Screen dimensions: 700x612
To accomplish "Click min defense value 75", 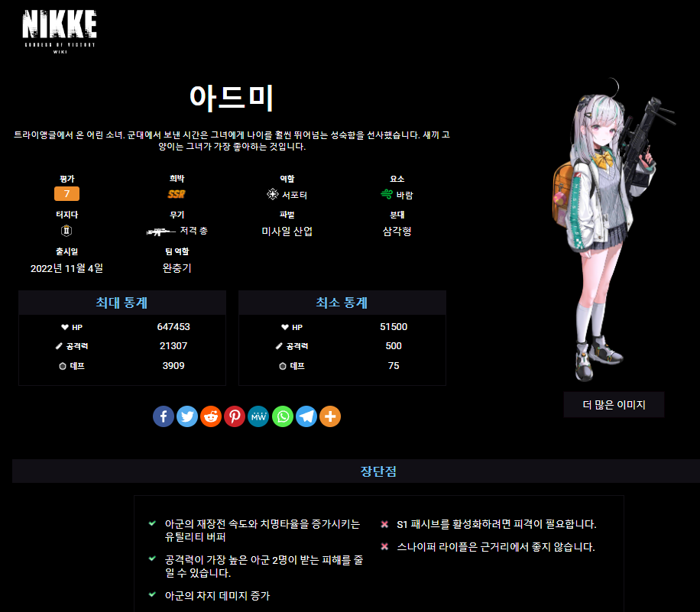I will pyautogui.click(x=394, y=365).
